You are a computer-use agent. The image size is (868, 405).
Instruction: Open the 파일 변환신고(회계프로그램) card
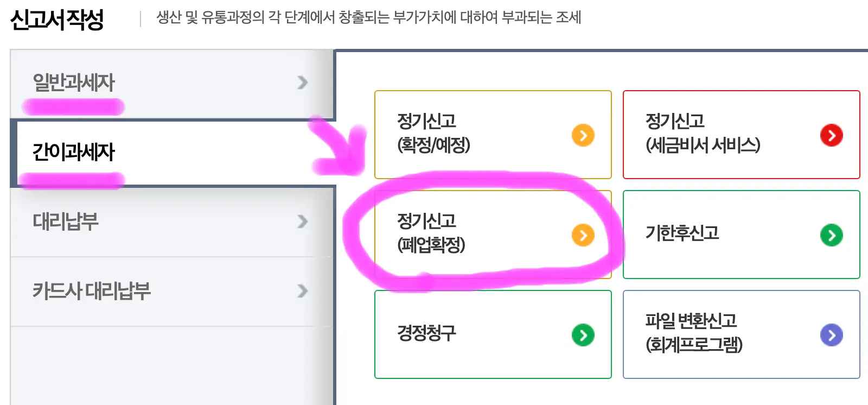click(741, 334)
